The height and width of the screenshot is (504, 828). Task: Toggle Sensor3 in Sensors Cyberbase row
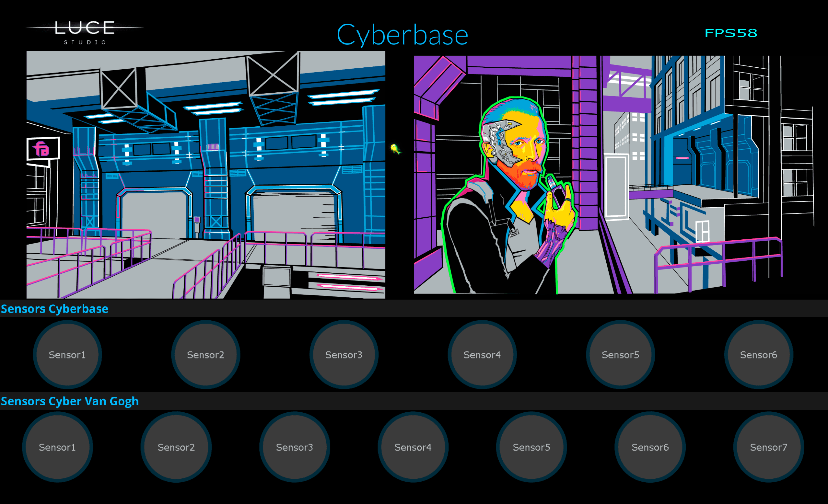tap(344, 355)
